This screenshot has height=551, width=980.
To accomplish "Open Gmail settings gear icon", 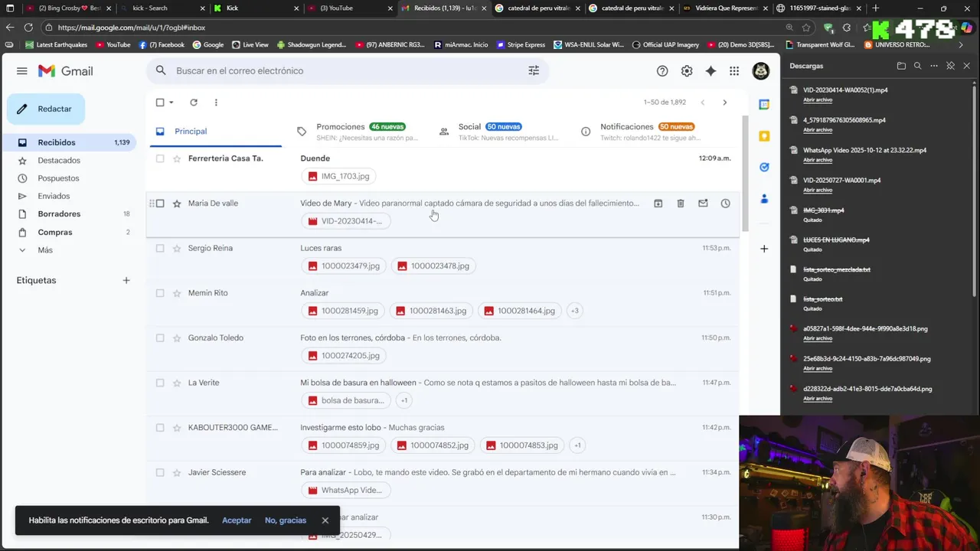I will 687,71.
